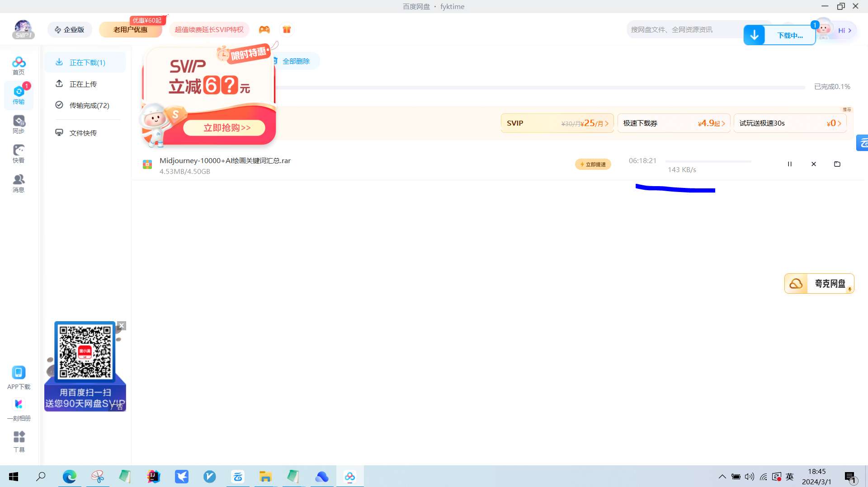Image resolution: width=868 pixels, height=487 pixels.
Task: Open File Explorer from taskbar
Action: pyautogui.click(x=265, y=476)
